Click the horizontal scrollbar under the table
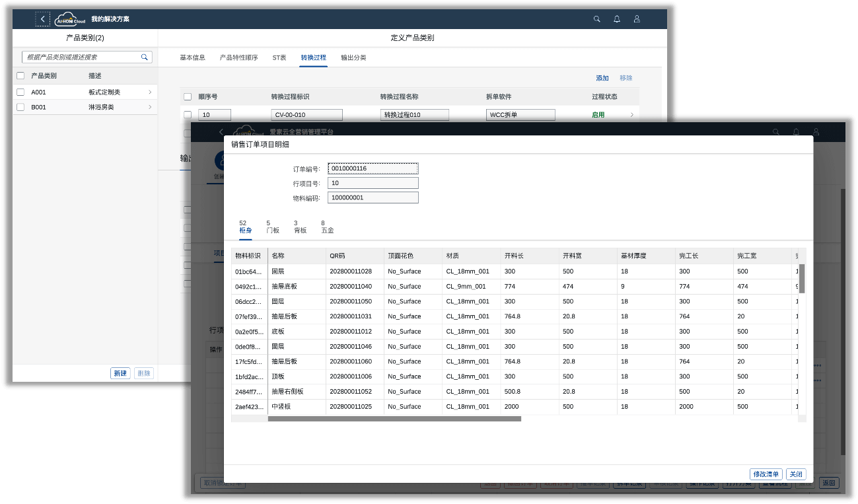858x504 pixels. click(x=413, y=419)
